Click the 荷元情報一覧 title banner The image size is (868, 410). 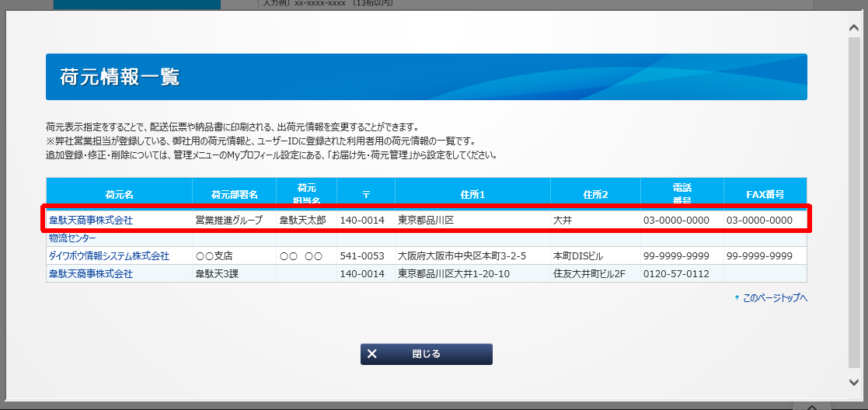tap(426, 77)
